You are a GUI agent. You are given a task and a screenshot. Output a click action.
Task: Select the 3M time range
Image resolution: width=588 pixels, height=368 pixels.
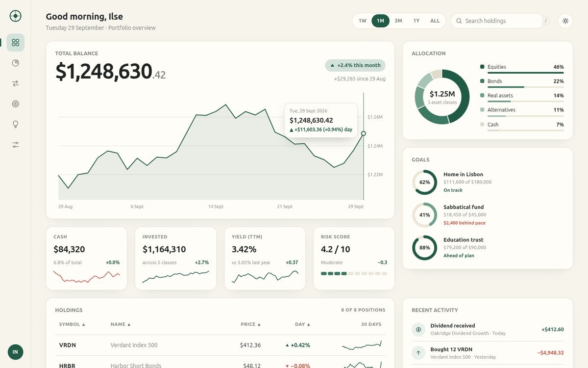pos(398,21)
